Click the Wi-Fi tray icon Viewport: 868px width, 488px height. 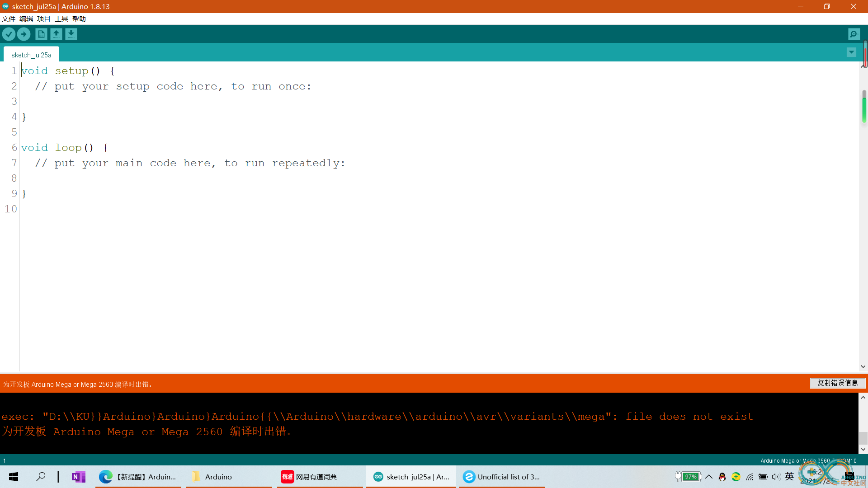pos(750,477)
